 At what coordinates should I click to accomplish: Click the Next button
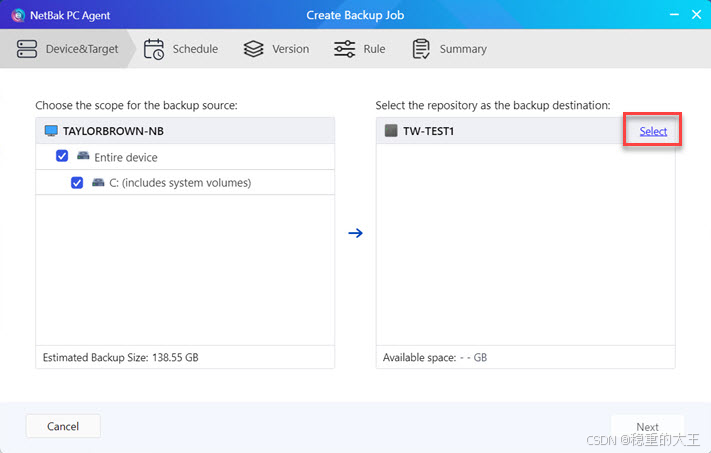(647, 427)
